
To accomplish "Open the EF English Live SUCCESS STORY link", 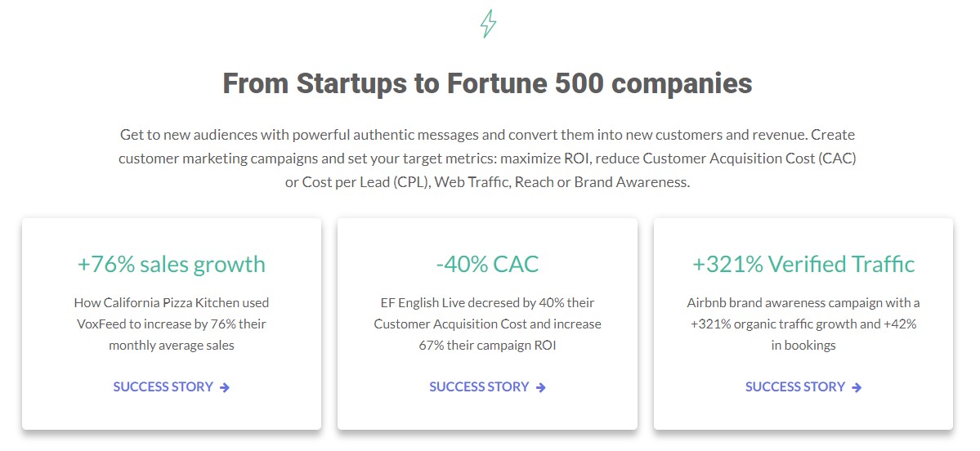I will (x=487, y=386).
